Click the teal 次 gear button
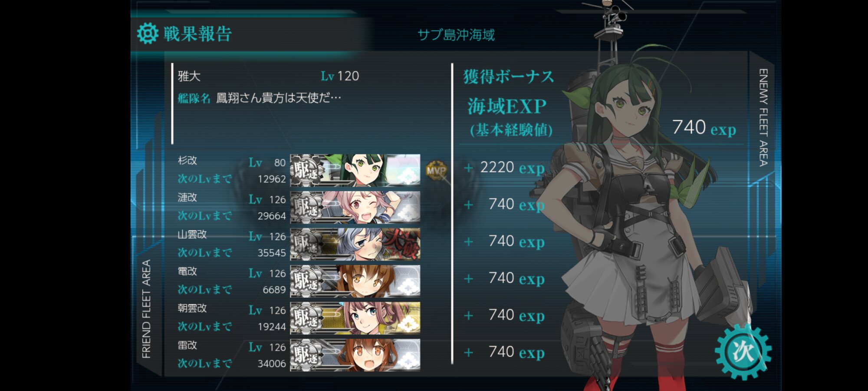This screenshot has width=868, height=391. click(743, 351)
